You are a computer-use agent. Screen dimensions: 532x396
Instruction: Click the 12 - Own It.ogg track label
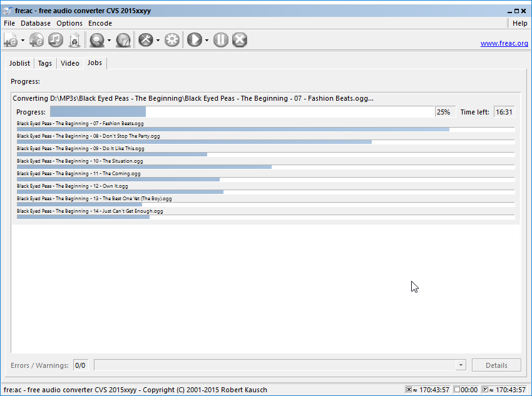(x=72, y=186)
